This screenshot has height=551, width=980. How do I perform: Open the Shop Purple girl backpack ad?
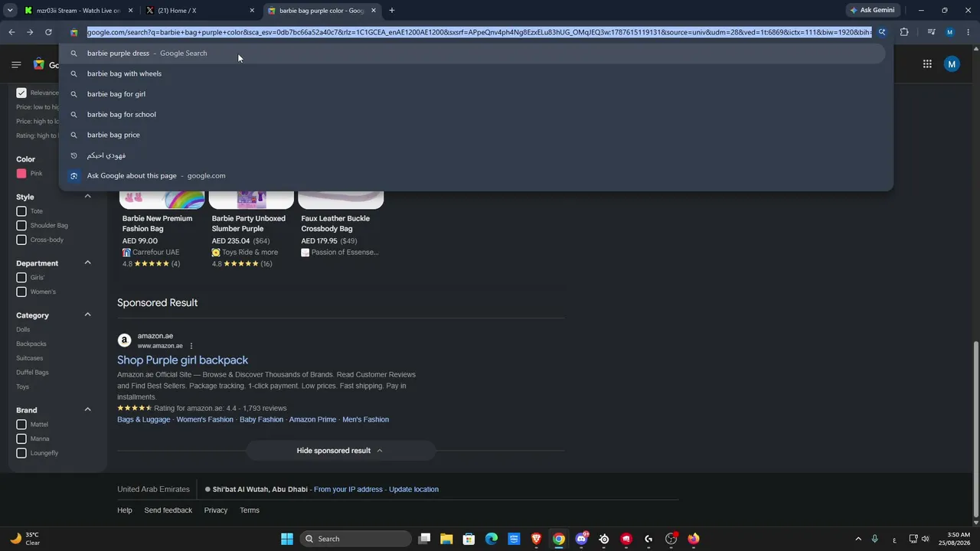182,360
